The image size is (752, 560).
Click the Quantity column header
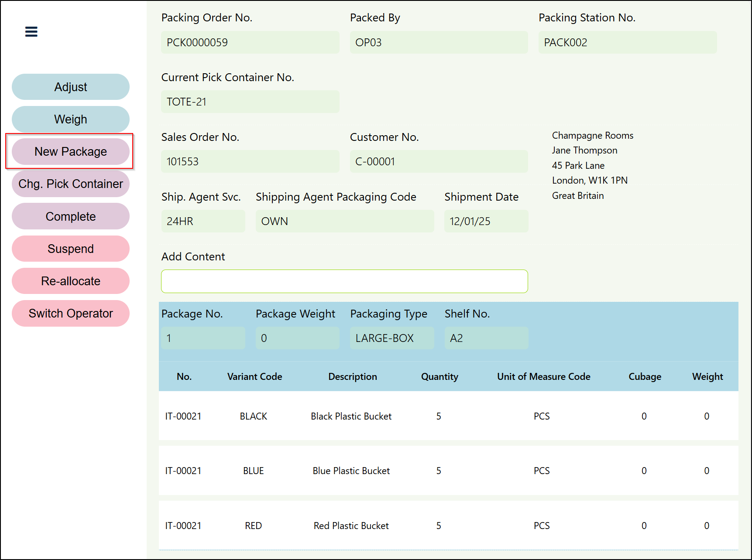pos(439,376)
